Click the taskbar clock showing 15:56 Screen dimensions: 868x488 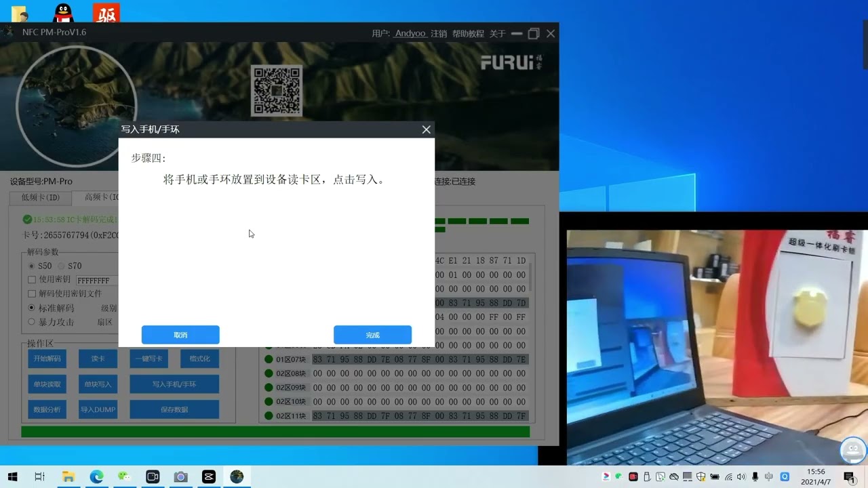816,477
